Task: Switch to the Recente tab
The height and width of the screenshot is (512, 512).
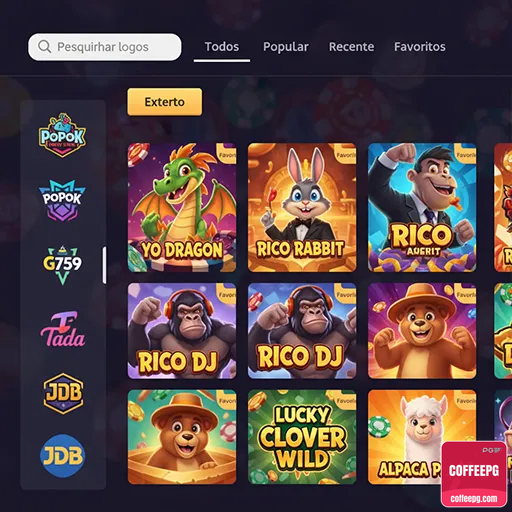Action: pos(351,47)
